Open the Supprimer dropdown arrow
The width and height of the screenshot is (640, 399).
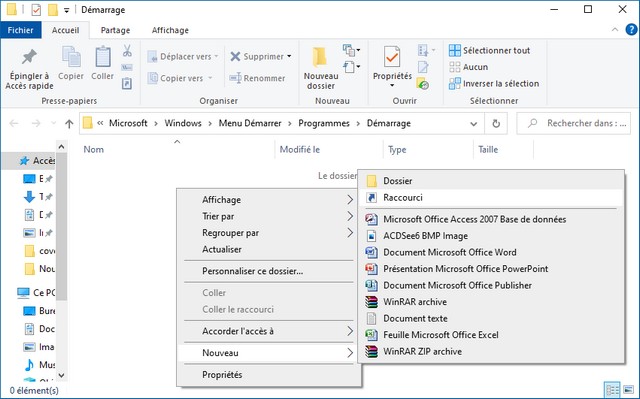(289, 56)
